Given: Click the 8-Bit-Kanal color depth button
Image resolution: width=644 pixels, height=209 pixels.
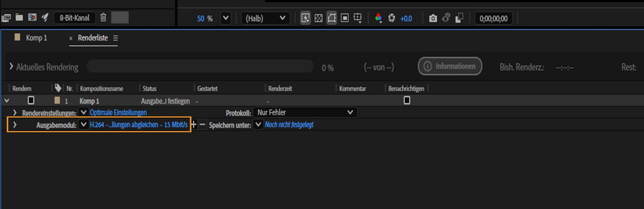Looking at the screenshot, I should click(74, 18).
